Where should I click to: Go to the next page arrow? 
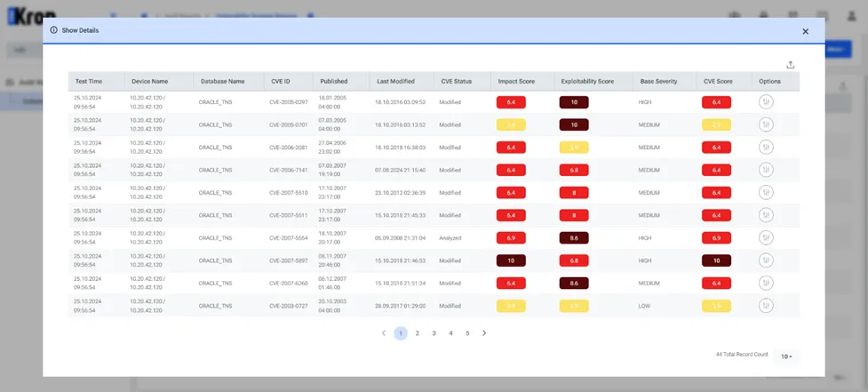pyautogui.click(x=484, y=333)
